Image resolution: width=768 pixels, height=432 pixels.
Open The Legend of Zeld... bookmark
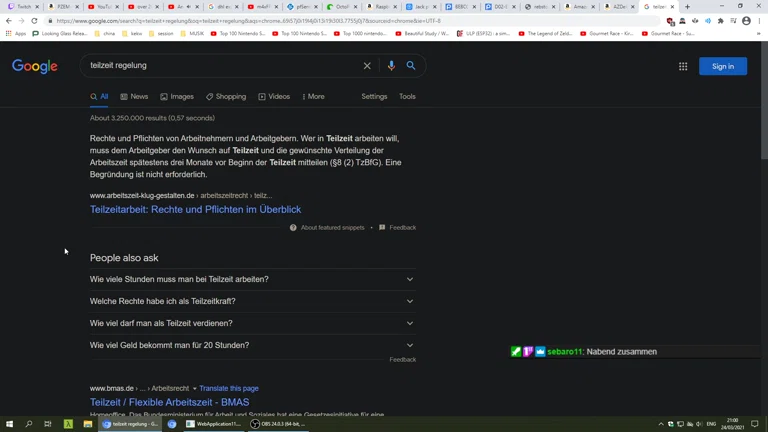click(x=545, y=34)
